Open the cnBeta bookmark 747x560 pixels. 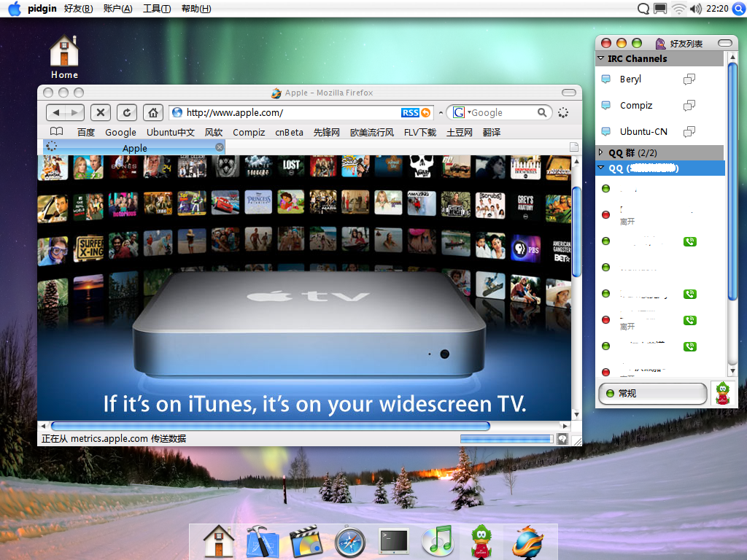tap(289, 132)
